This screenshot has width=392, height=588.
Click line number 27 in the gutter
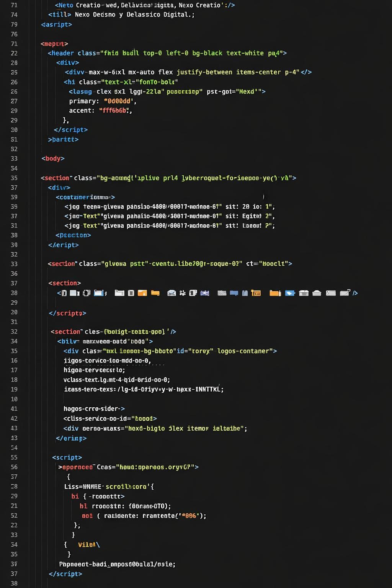coord(14,101)
